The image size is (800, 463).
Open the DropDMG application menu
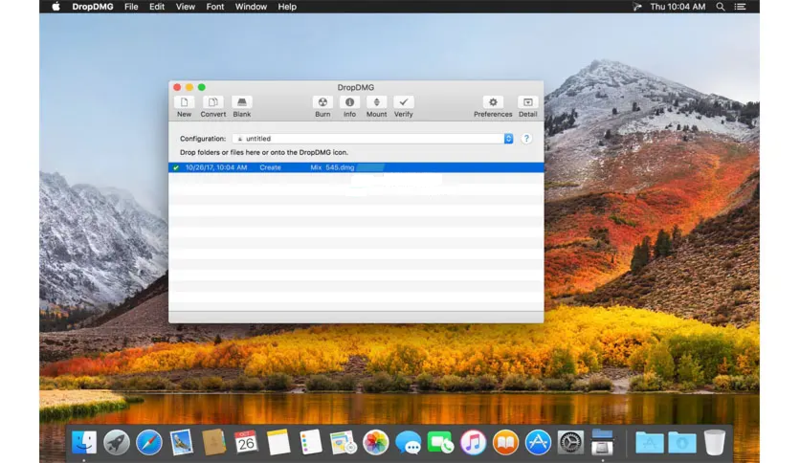[x=92, y=7]
